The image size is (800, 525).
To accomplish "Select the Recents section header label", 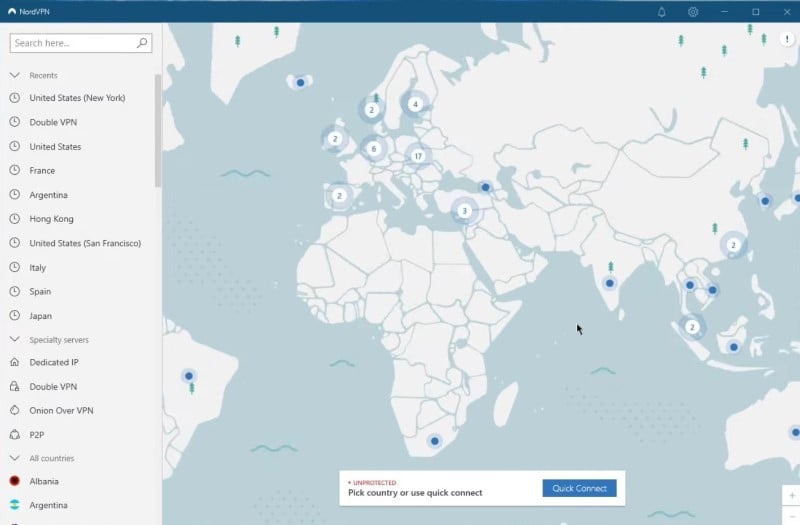I will [x=43, y=76].
